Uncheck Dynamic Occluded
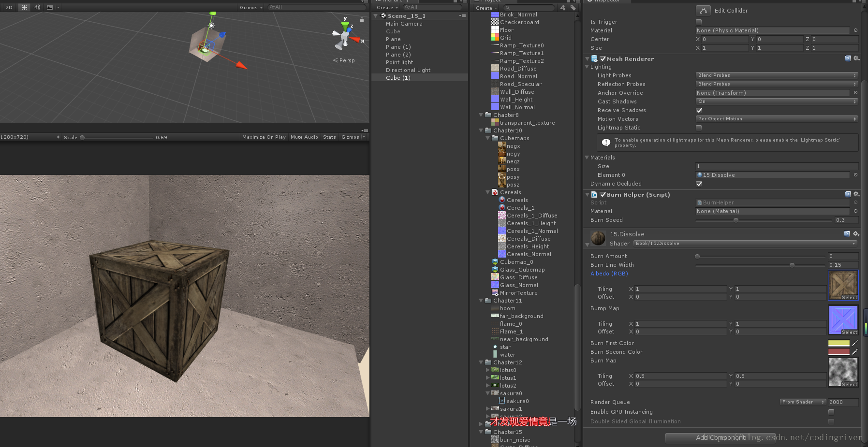 [x=699, y=184]
